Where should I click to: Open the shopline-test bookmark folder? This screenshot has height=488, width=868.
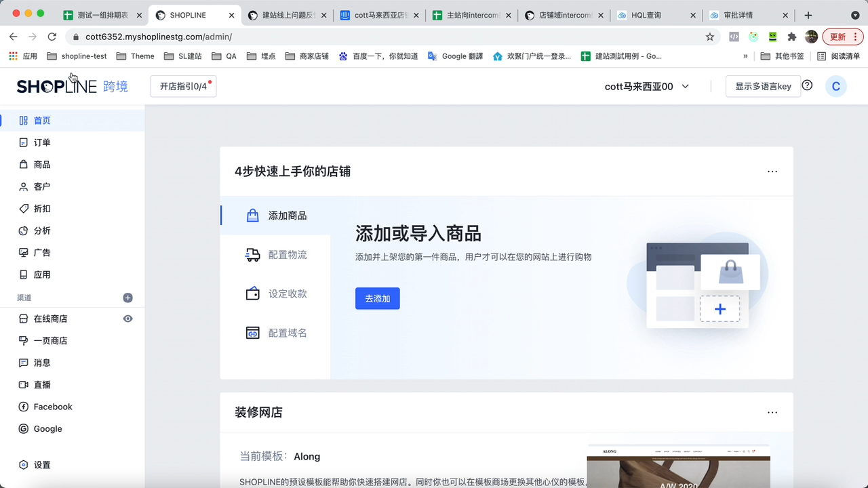[x=77, y=56]
